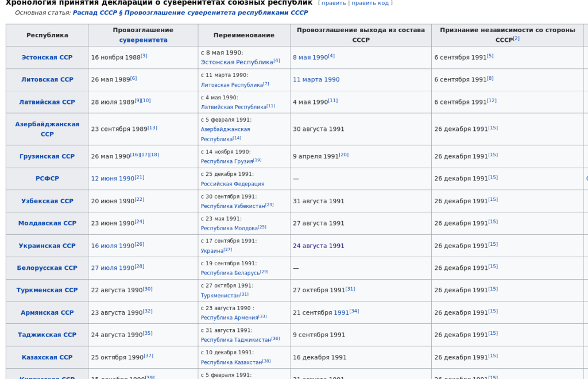This screenshot has height=379, width=588.
Task: Click the '16 июля 1990' sovereignty date link
Action: 113,246
